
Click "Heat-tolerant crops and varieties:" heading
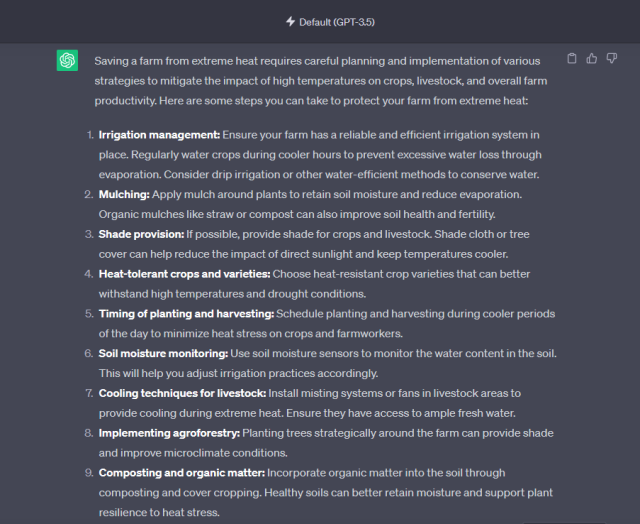(184, 274)
